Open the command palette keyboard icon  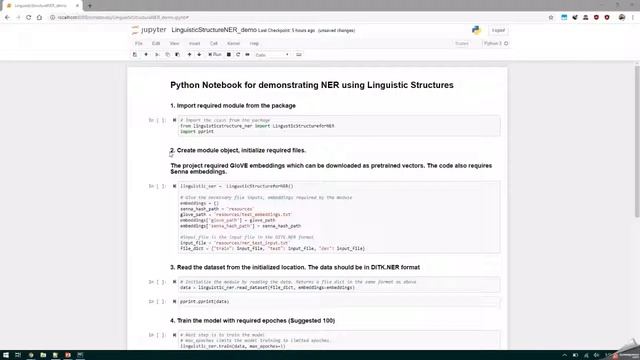click(299, 54)
